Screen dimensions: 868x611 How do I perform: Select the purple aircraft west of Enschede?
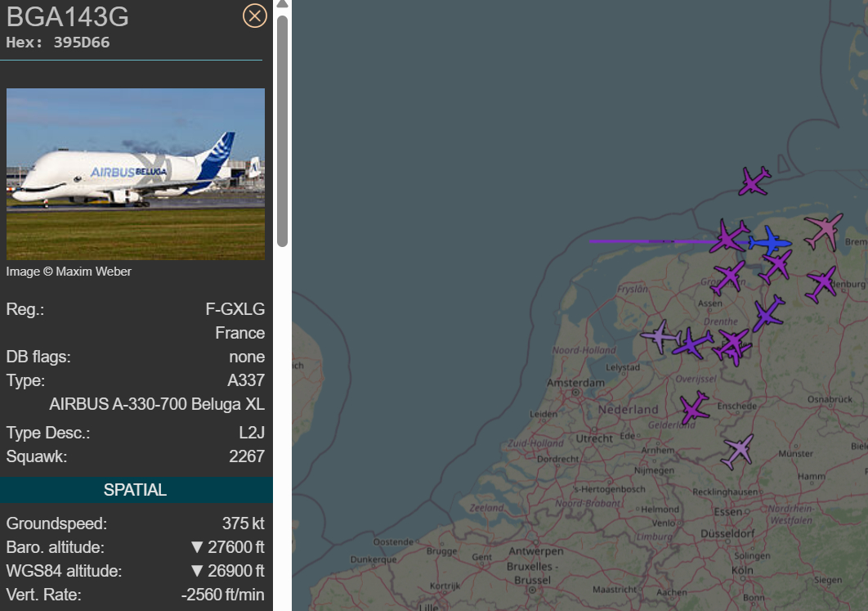[695, 407]
